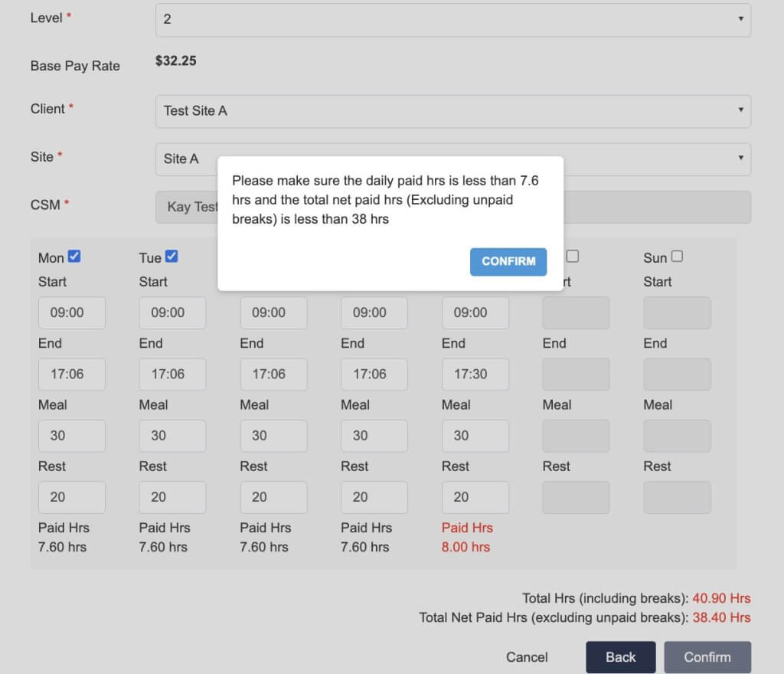Viewport: 784px width, 674px height.
Task: Click the 38.40 Hrs net paid value
Action: coord(721,618)
